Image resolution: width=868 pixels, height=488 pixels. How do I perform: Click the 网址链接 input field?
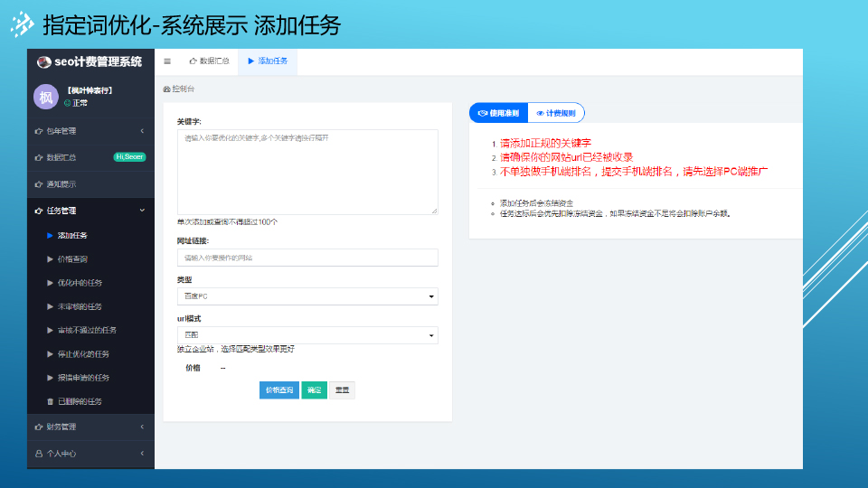[x=307, y=258]
